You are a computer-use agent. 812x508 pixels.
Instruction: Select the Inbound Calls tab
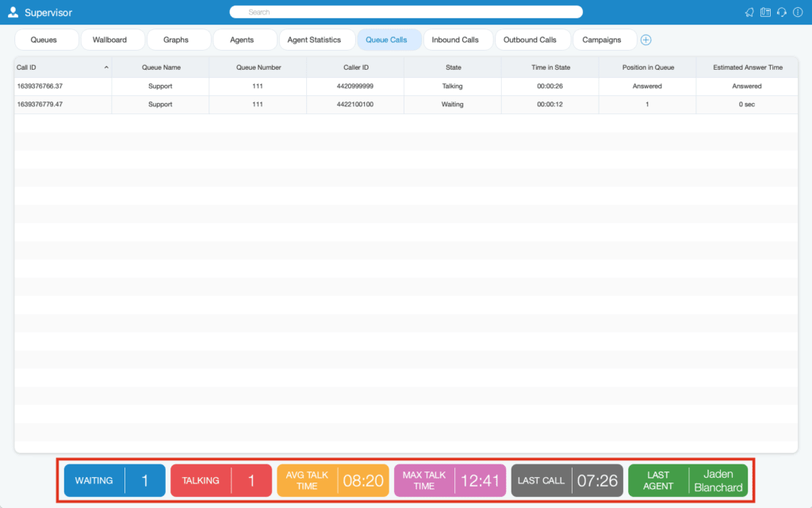coord(455,40)
